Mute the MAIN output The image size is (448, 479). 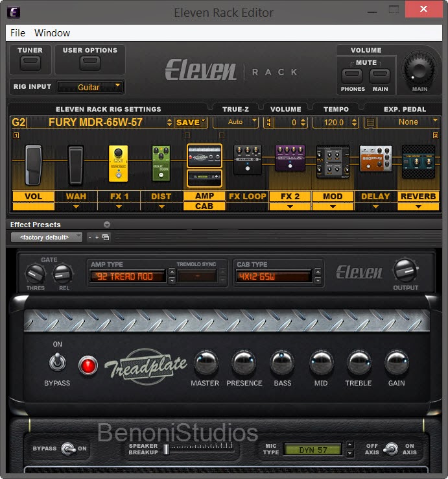[x=380, y=76]
